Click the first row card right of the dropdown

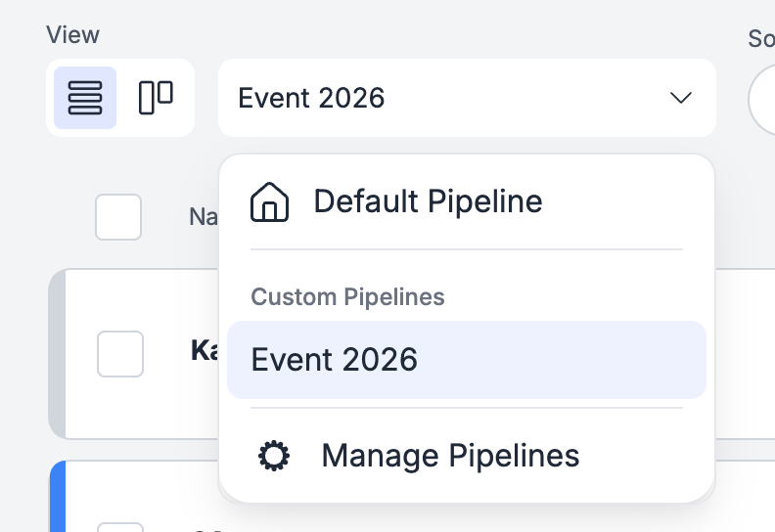pyautogui.click(x=746, y=354)
